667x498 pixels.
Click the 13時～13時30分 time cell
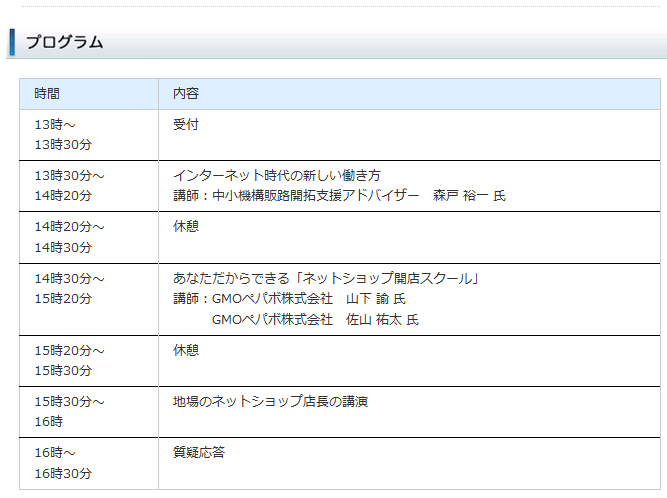89,135
